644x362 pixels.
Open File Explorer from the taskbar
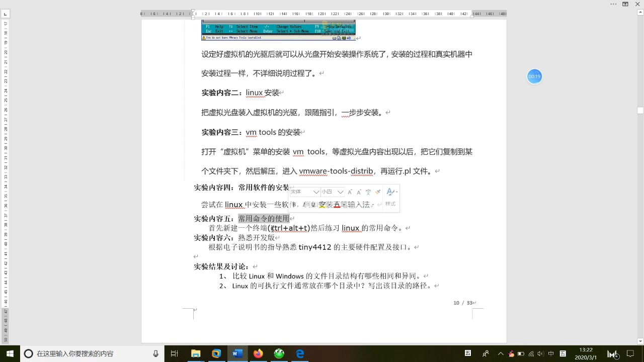pos(196,353)
